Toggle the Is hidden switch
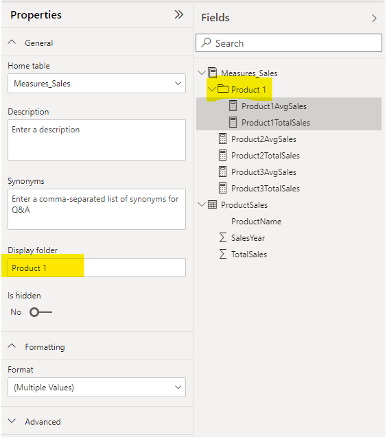Image resolution: width=386 pixels, height=438 pixels. pos(40,312)
